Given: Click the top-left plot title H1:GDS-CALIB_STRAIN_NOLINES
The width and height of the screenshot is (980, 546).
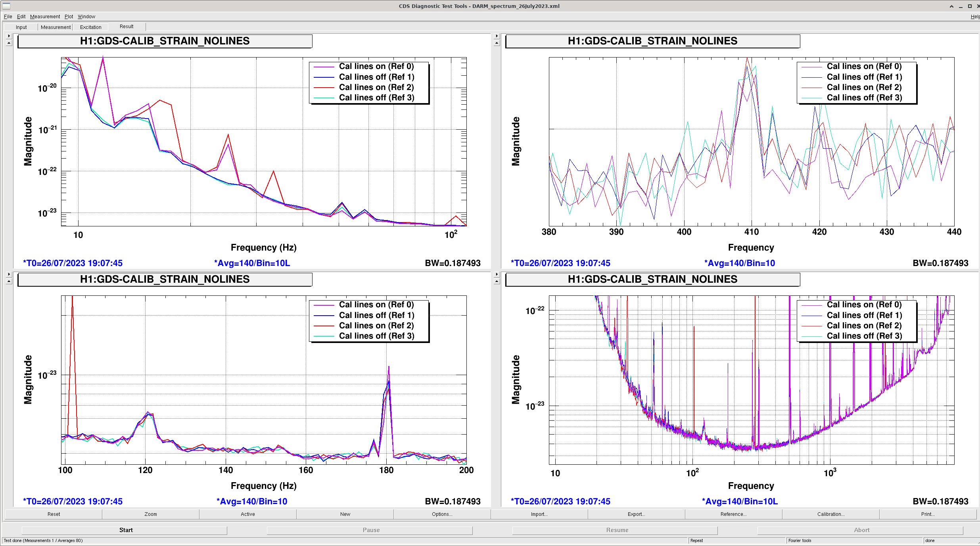Looking at the screenshot, I should click(165, 41).
